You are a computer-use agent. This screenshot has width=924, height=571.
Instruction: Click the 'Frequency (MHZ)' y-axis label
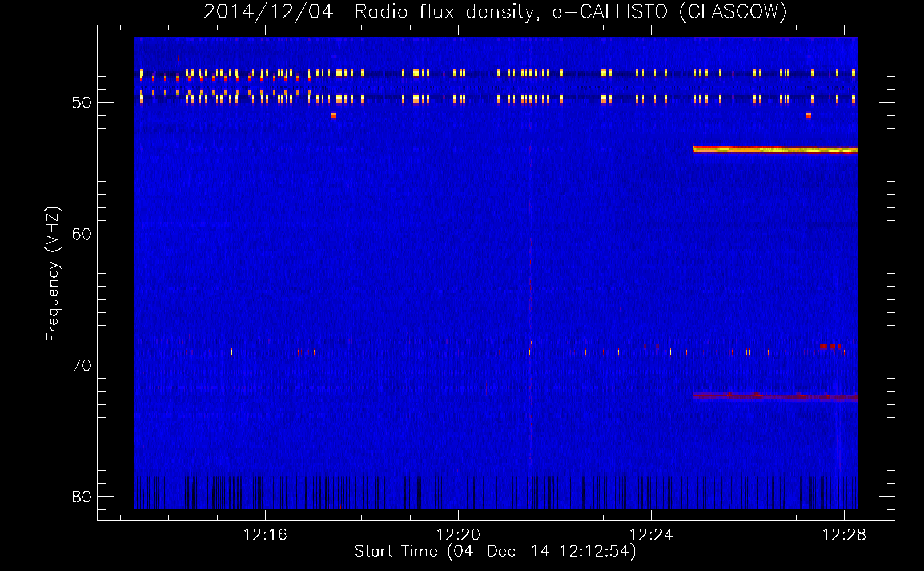click(x=52, y=274)
